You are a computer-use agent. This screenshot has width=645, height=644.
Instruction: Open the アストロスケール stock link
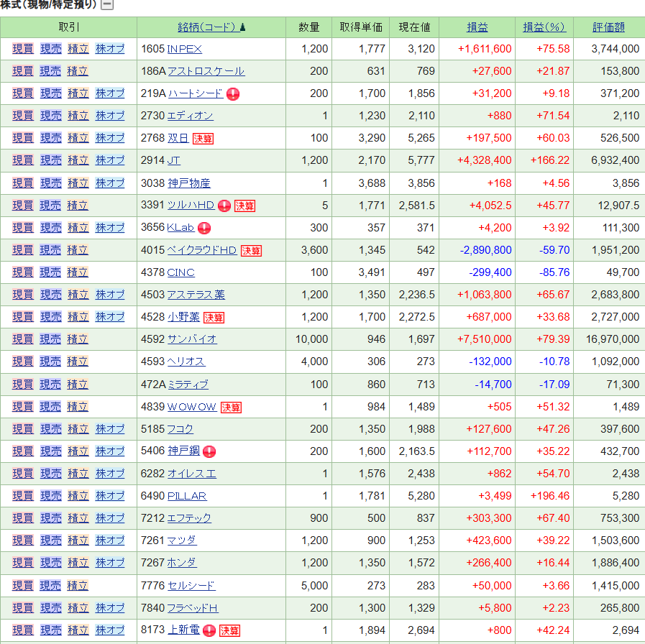tap(206, 71)
